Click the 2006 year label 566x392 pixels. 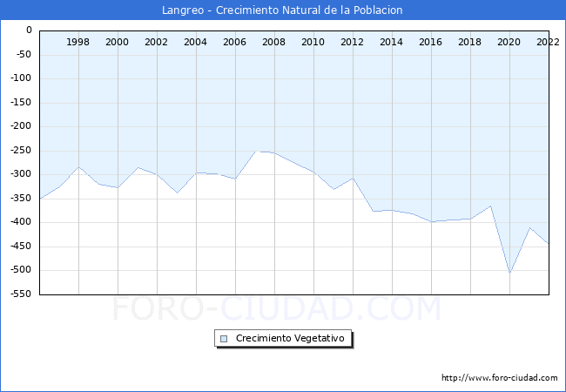(234, 42)
